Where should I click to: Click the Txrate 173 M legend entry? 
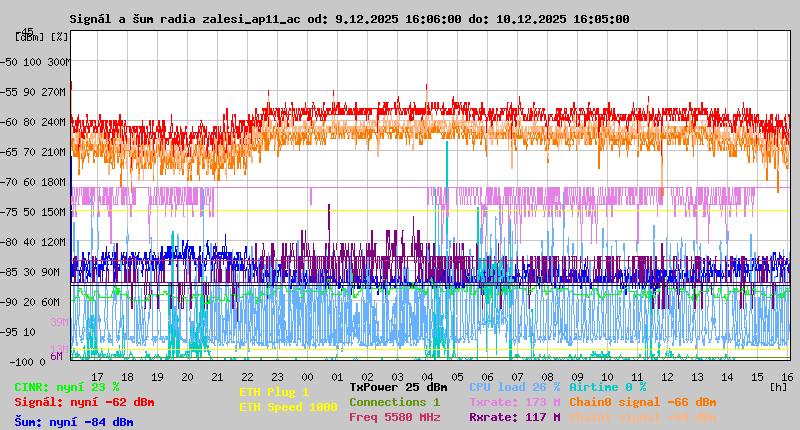click(514, 402)
